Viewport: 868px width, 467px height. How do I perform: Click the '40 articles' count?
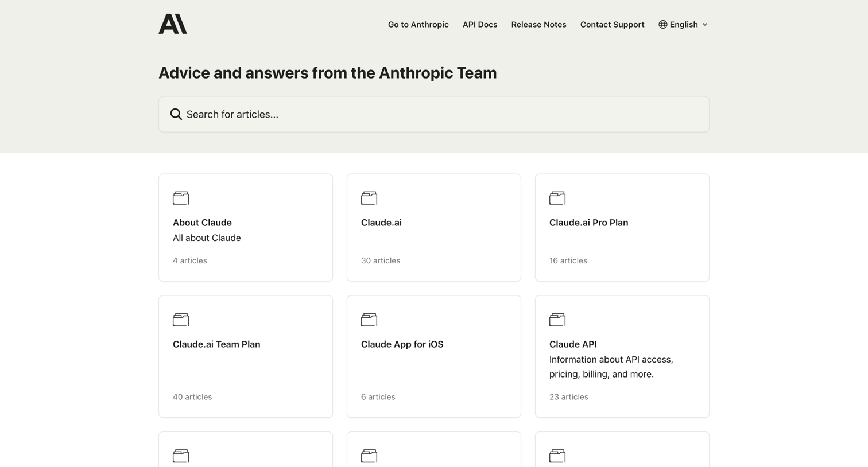[192, 397]
